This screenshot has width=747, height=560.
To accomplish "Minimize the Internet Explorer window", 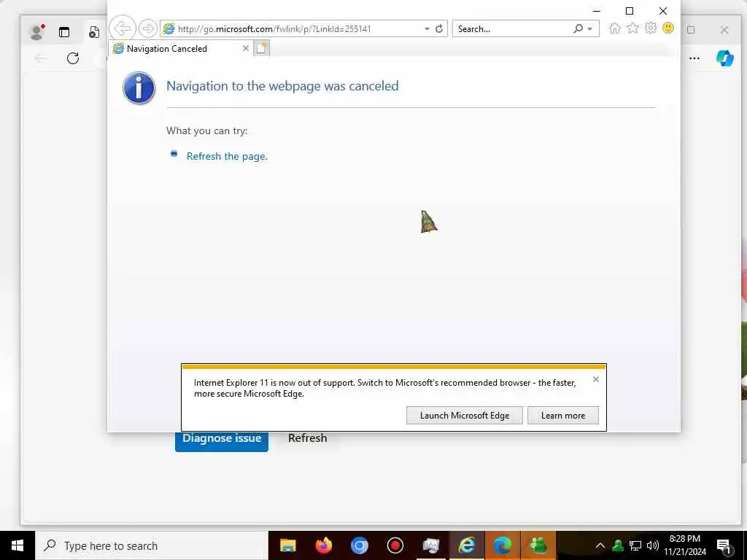I will click(597, 11).
